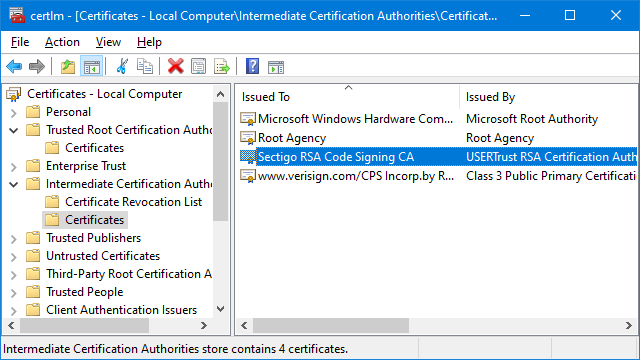Click the Root Agency certificate icon
The height and width of the screenshot is (360, 640).
[247, 138]
